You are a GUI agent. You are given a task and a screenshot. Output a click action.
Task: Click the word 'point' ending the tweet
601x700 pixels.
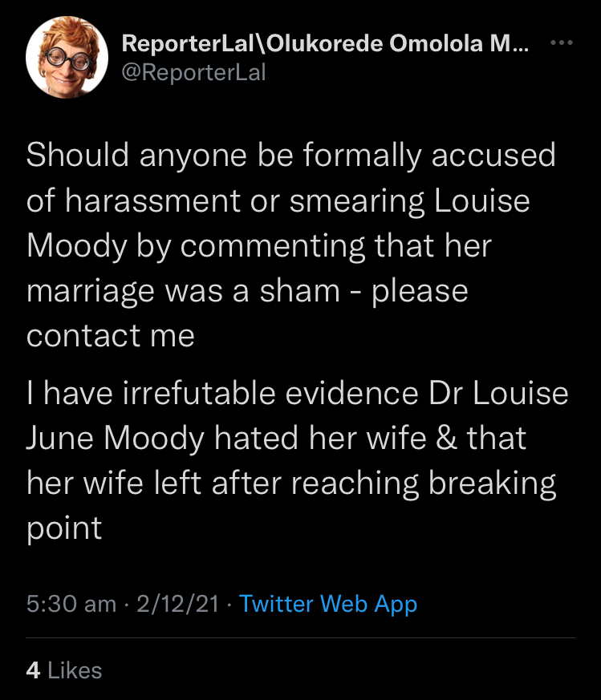click(64, 528)
